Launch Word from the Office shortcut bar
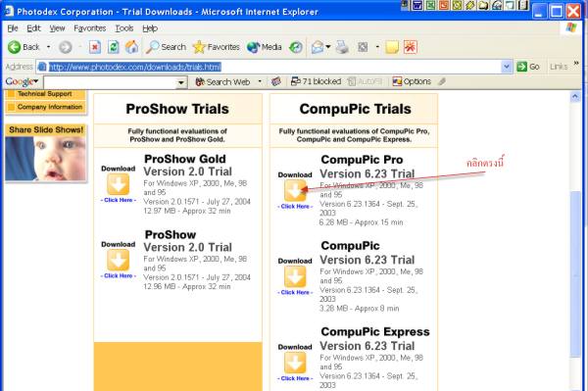 pos(417,5)
